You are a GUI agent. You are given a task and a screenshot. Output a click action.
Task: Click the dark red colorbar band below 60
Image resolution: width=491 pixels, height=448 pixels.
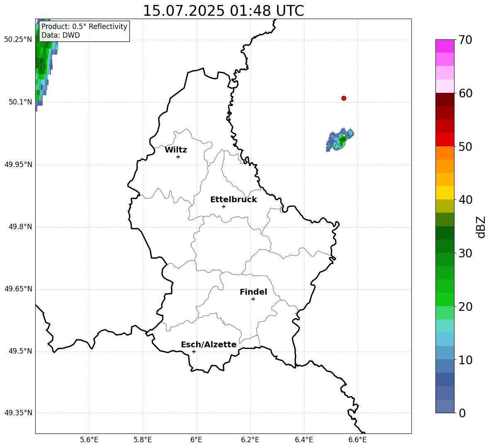click(445, 99)
